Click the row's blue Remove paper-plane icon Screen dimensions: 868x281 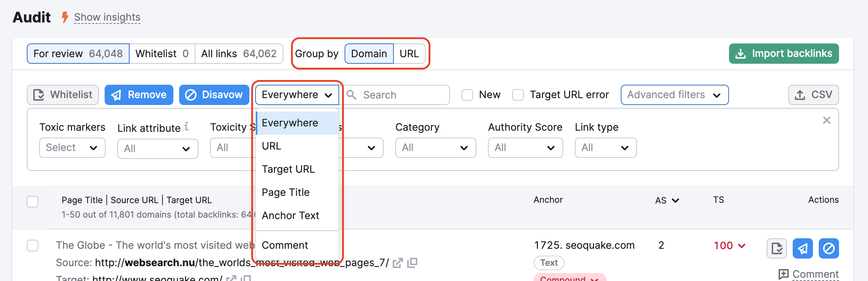(x=802, y=248)
